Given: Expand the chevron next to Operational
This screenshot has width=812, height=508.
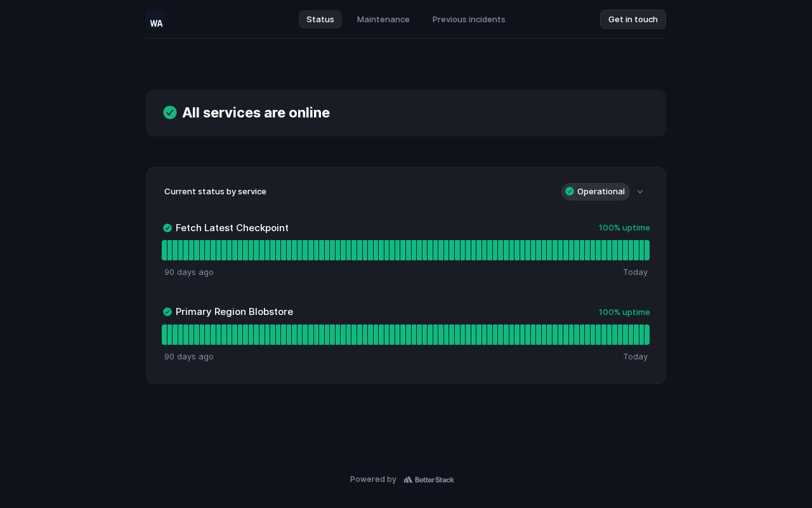Looking at the screenshot, I should point(640,192).
